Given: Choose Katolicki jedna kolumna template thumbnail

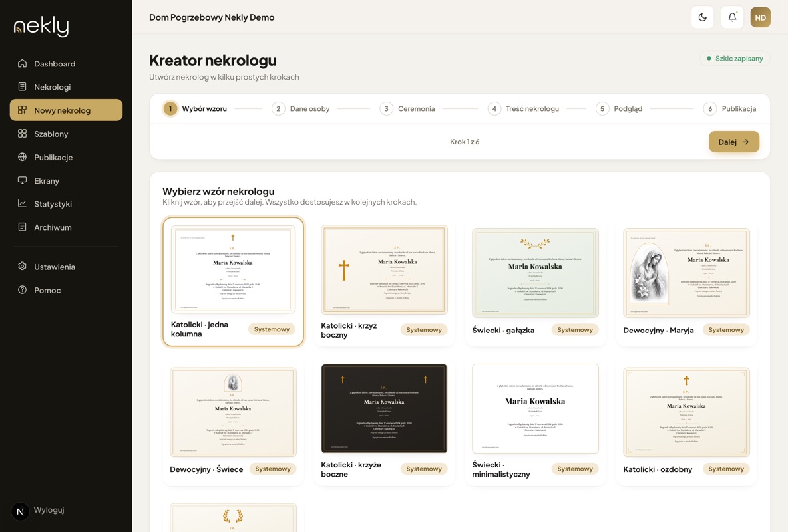Looking at the screenshot, I should pos(233,269).
